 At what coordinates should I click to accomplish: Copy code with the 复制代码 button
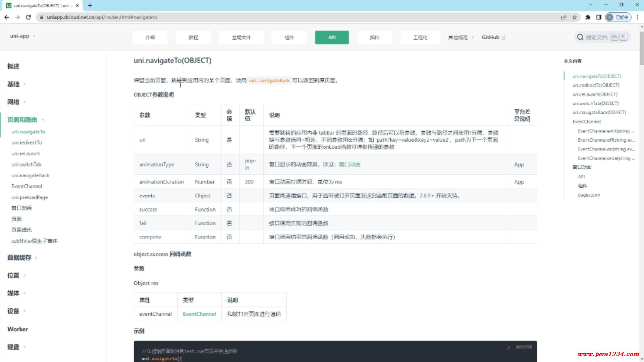[524, 347]
